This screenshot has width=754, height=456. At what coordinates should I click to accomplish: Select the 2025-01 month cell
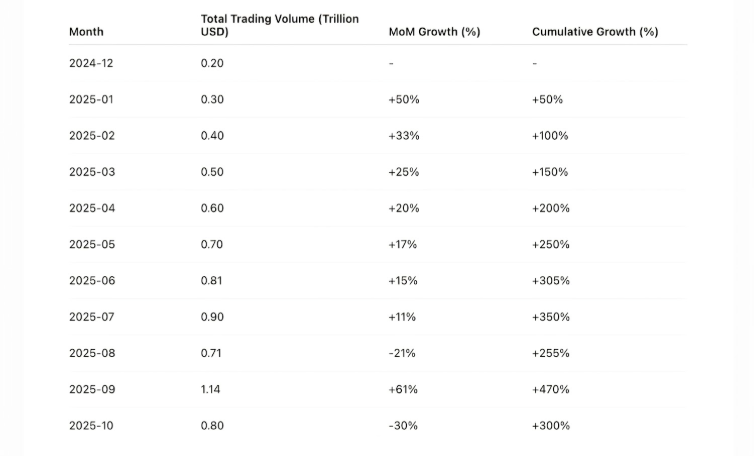pos(91,100)
